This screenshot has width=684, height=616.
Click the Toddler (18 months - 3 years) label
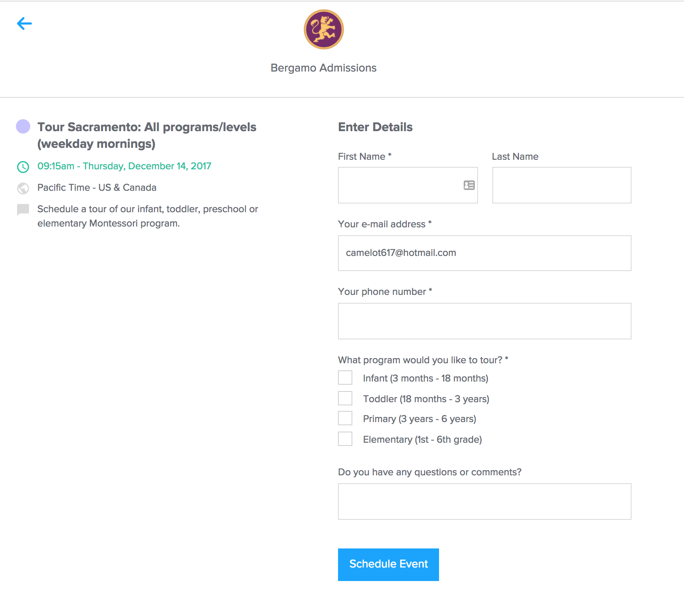coord(426,399)
